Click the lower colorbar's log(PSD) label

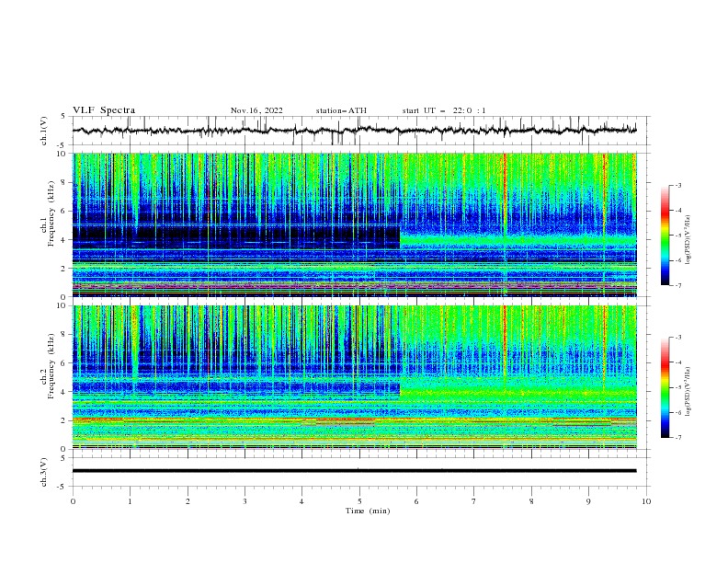coord(688,391)
